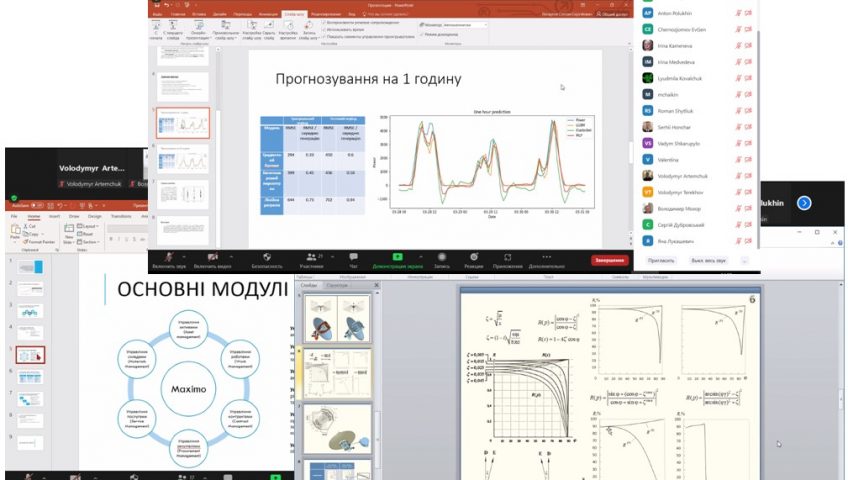Click muted camera icon for Valentina

[x=748, y=159]
